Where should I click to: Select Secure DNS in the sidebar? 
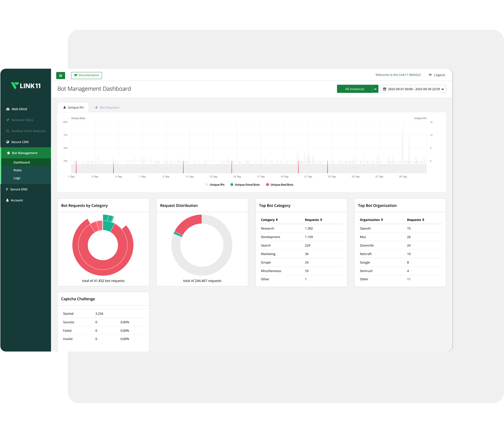pos(19,190)
